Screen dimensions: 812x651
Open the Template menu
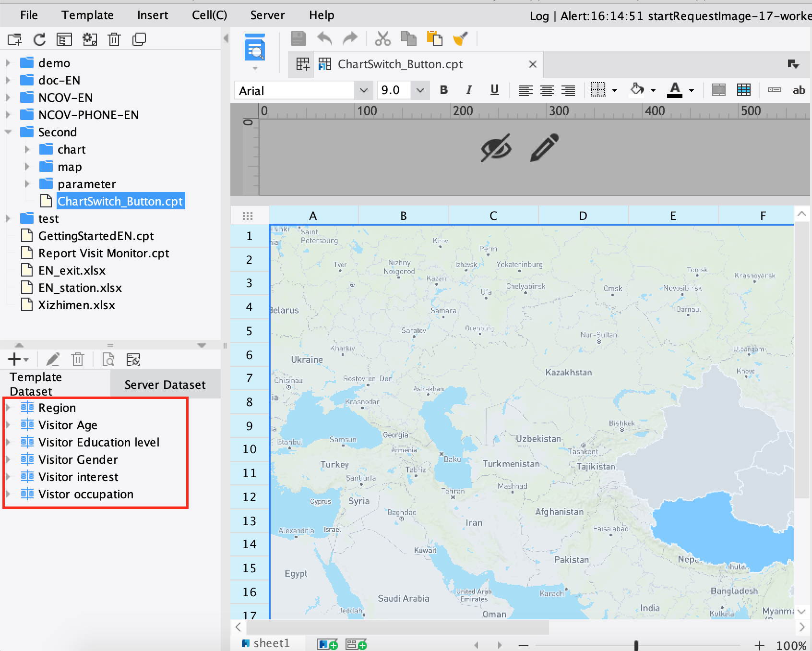point(87,15)
